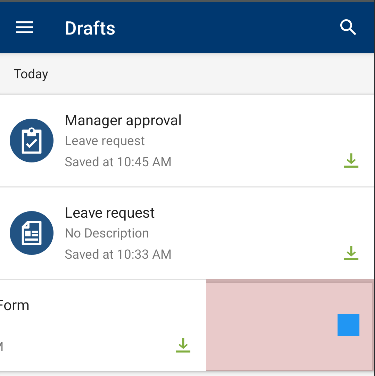
Task: Click the Drafts page title
Action: pyautogui.click(x=90, y=28)
